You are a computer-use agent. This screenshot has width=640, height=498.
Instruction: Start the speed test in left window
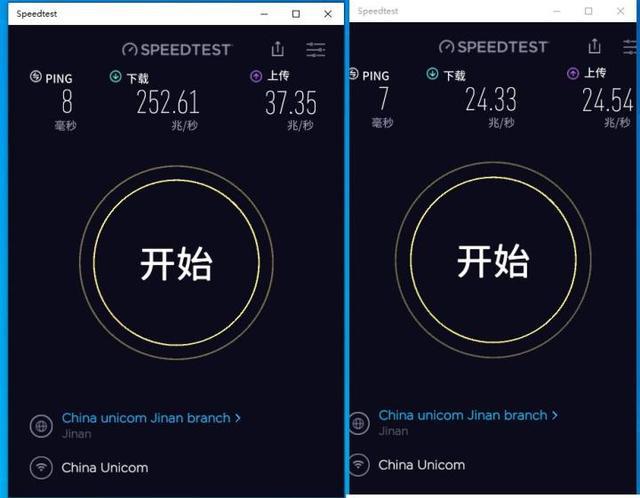[176, 262]
